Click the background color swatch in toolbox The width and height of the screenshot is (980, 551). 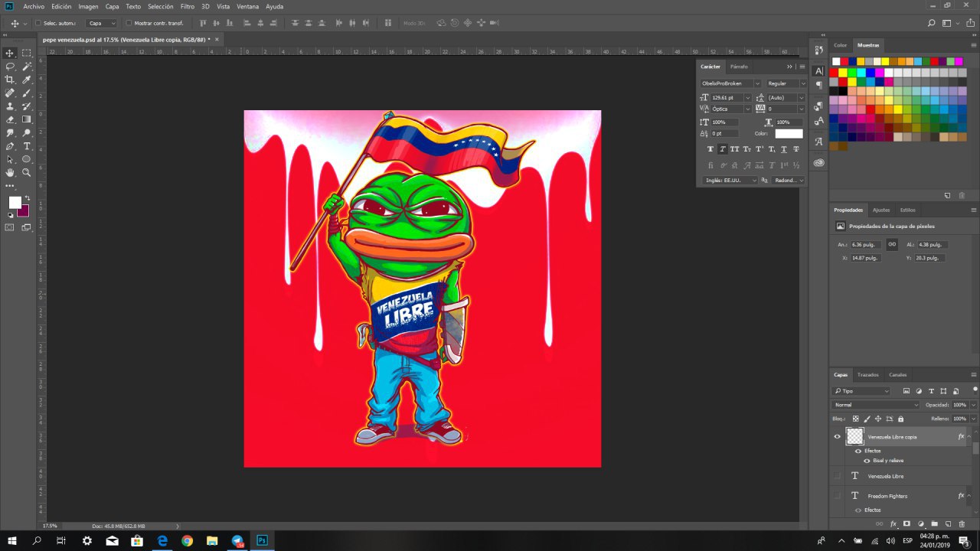pyautogui.click(x=24, y=210)
